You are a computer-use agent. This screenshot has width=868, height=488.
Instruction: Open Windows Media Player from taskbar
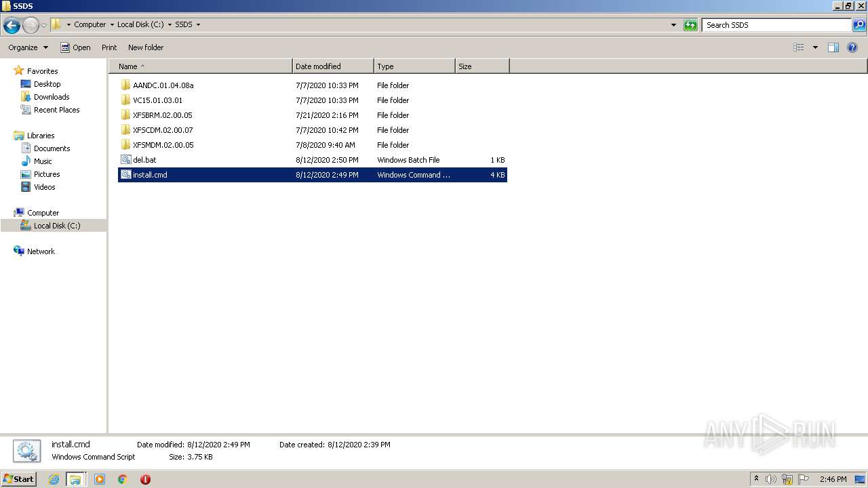pos(100,479)
